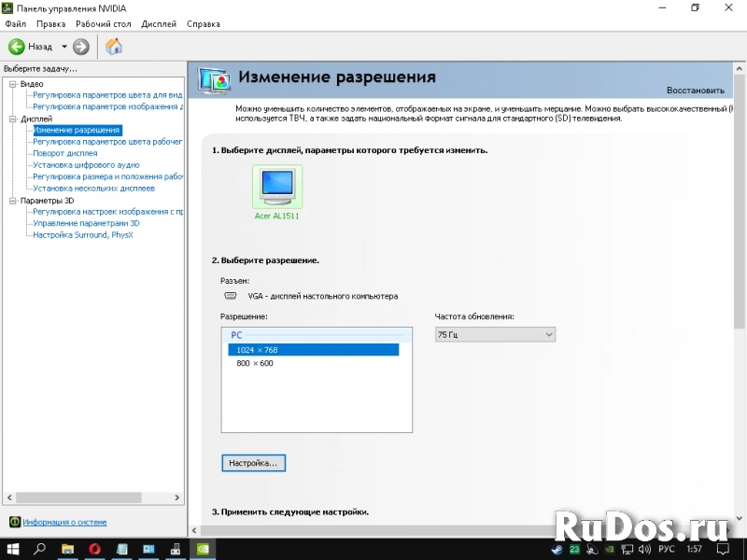The image size is (747, 560).
Task: Open NVIDIA settings from system tray
Action: 608,550
